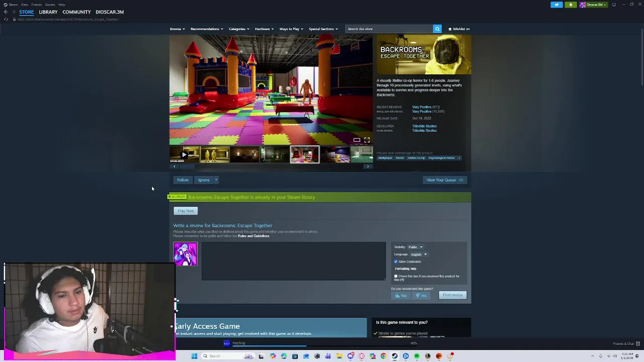Open the Formatting help link
Image resolution: width=644 pixels, height=362 pixels.
point(406,268)
